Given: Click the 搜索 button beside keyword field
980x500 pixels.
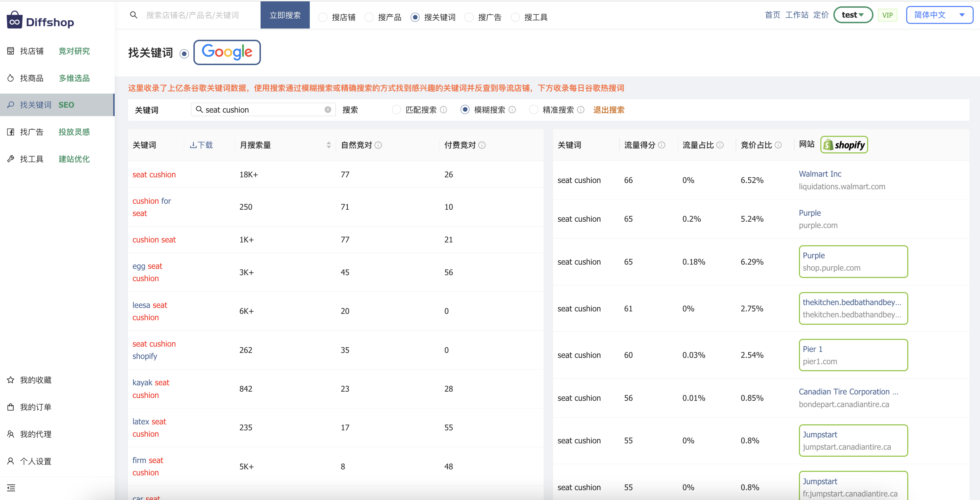Looking at the screenshot, I should tap(350, 110).
